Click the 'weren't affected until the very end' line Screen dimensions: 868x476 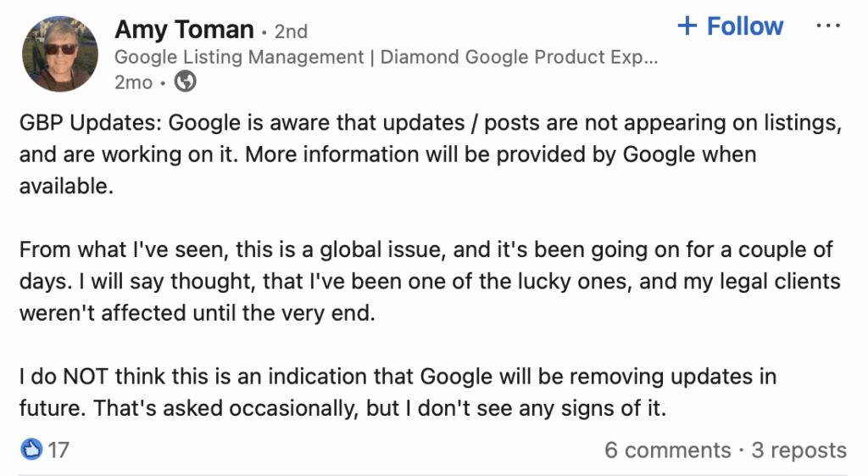(x=196, y=313)
